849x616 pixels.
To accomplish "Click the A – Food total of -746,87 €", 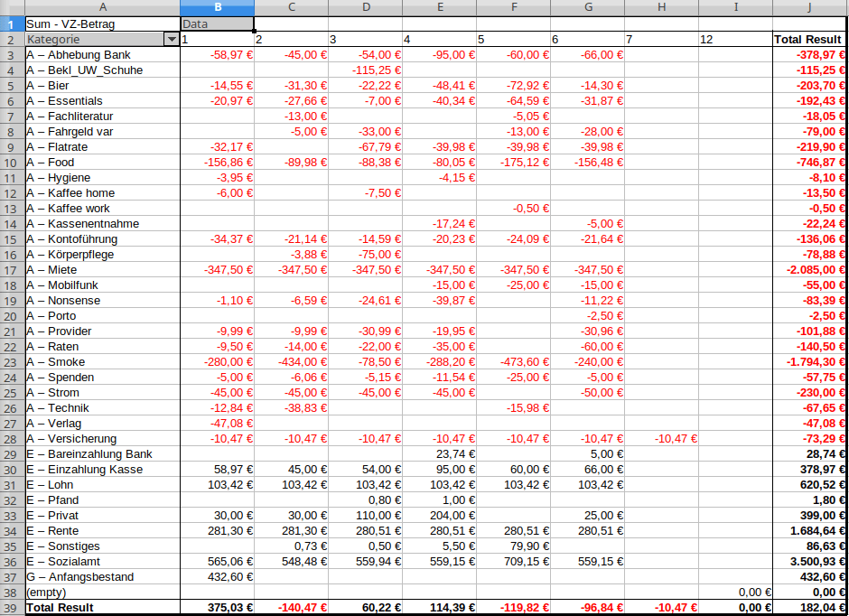I will click(x=810, y=163).
